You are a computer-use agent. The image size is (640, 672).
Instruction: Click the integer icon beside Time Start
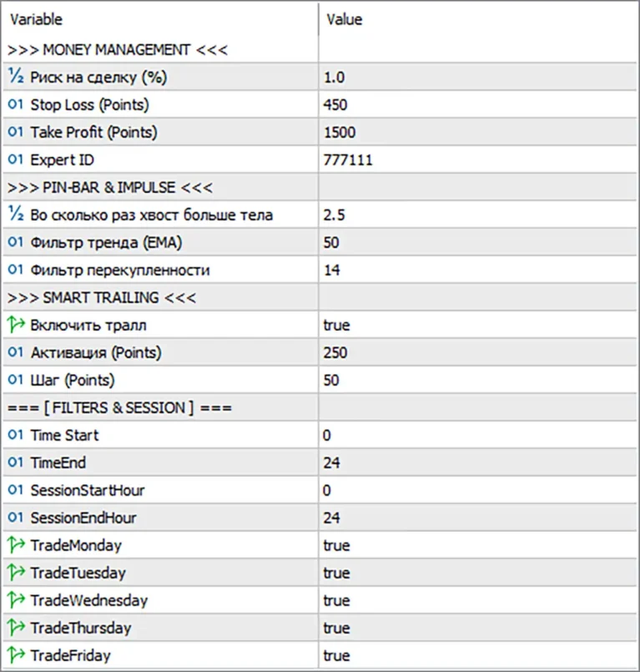pyautogui.click(x=15, y=435)
